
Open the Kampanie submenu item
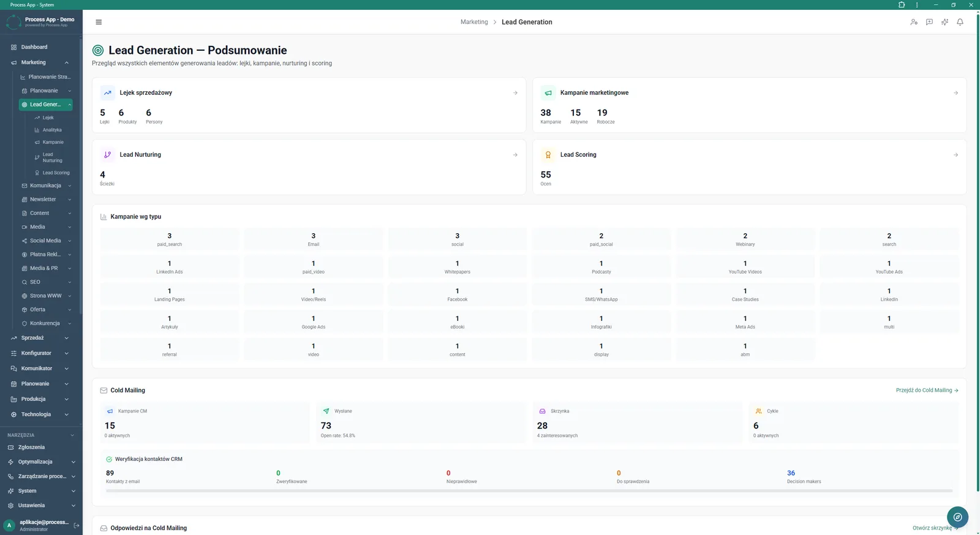53,142
